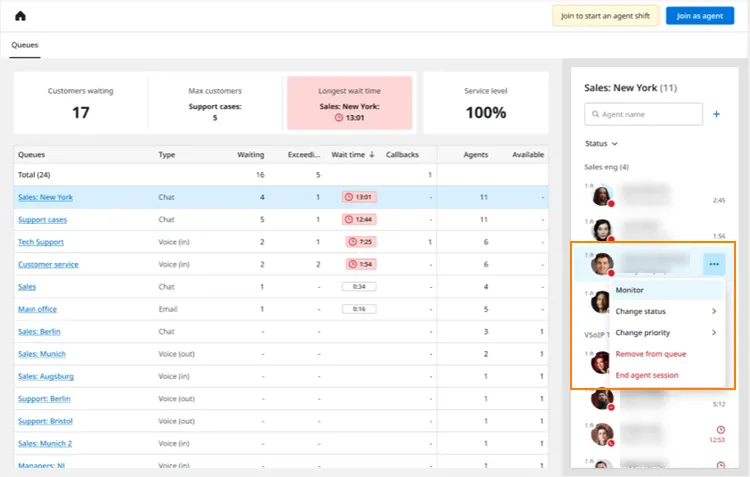Viewport: 750px width, 477px height.
Task: Click the plus icon to add agent
Action: click(716, 114)
